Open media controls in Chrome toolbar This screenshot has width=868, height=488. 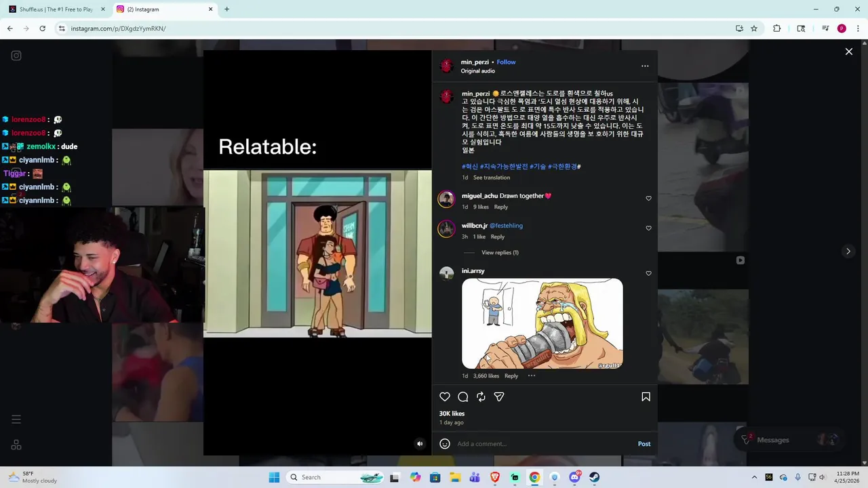tap(825, 28)
